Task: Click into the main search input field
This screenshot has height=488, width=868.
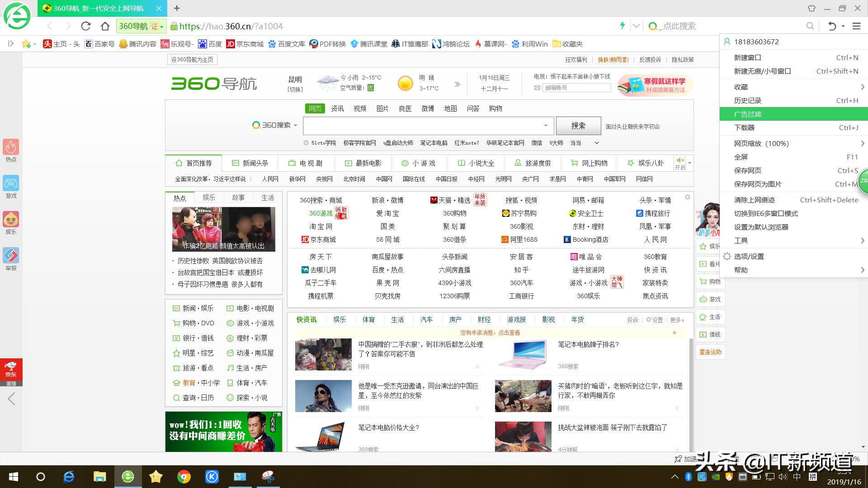Action: (x=420, y=126)
